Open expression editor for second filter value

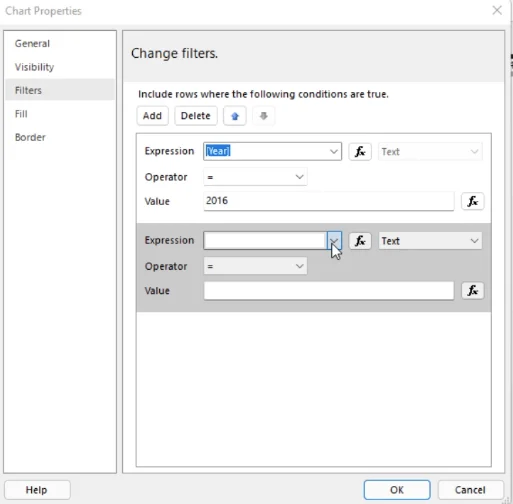[x=472, y=290]
